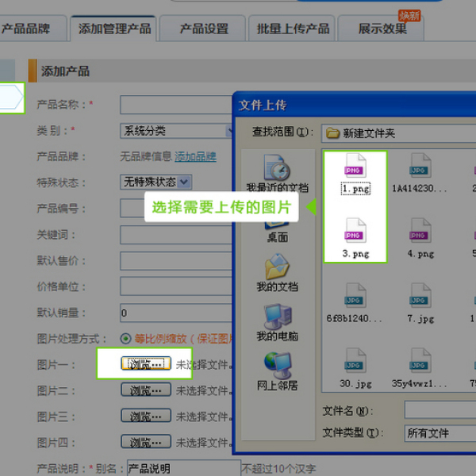Click the 产品说明 别名 input field
Screen dimensions: 476x476
(x=183, y=468)
